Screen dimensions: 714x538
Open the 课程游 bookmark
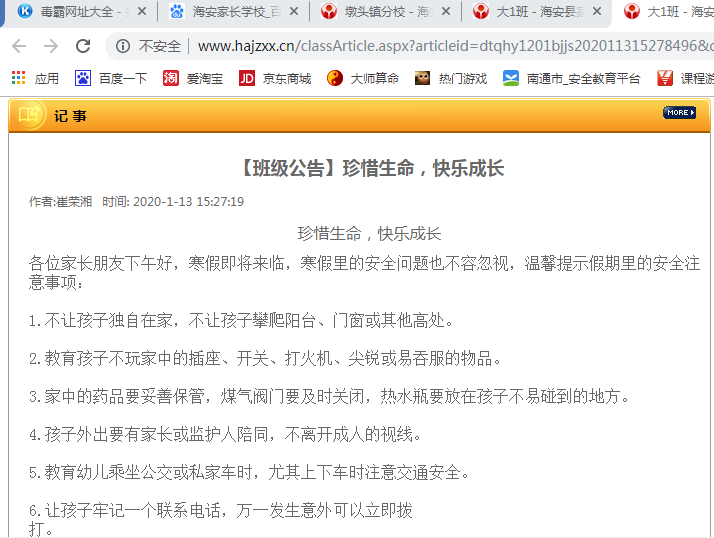coord(685,78)
